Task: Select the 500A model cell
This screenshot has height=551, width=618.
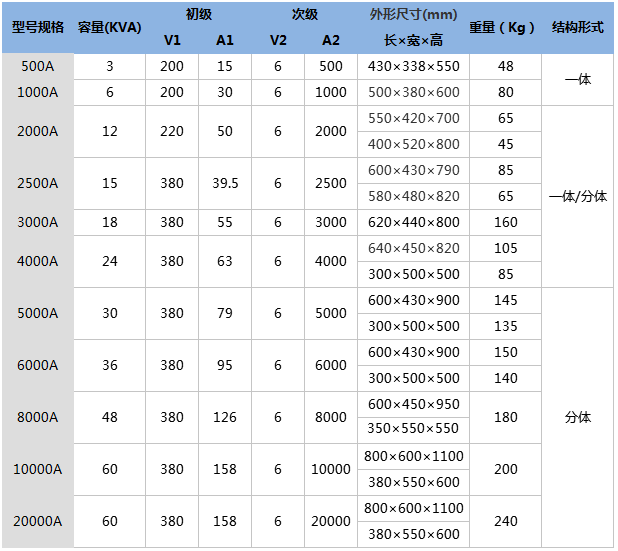Action: coord(38,66)
